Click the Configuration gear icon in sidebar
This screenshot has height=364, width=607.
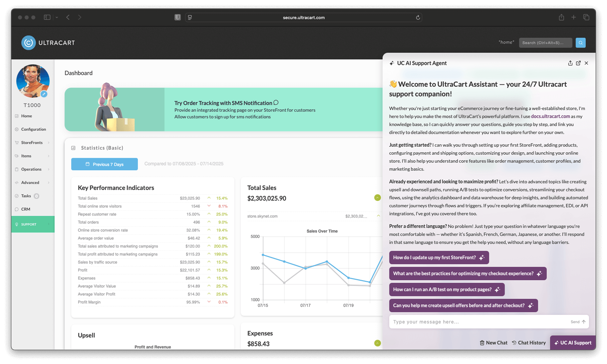[17, 129]
